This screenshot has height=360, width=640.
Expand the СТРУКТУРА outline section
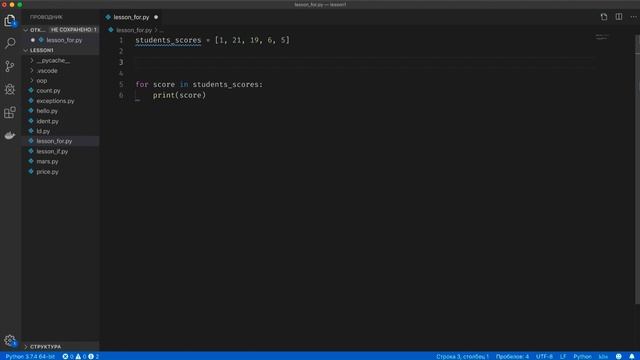26,347
